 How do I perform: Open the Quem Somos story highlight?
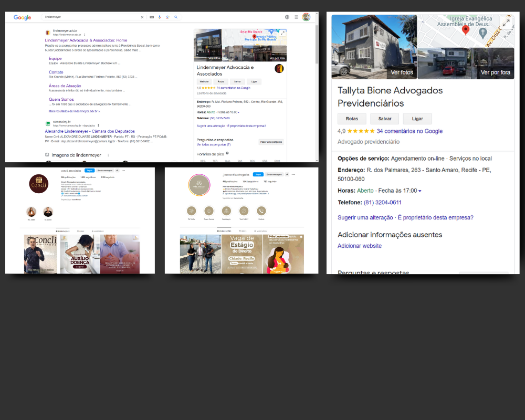tap(209, 211)
